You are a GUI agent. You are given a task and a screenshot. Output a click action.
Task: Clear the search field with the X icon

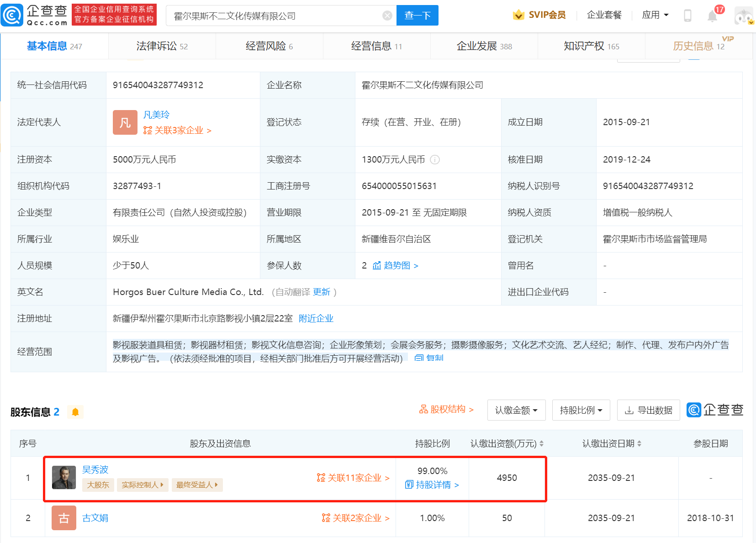pos(387,16)
